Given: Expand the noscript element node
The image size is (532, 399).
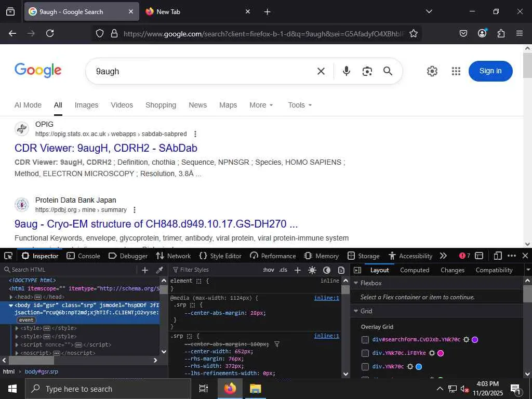Looking at the screenshot, I should (x=17, y=353).
